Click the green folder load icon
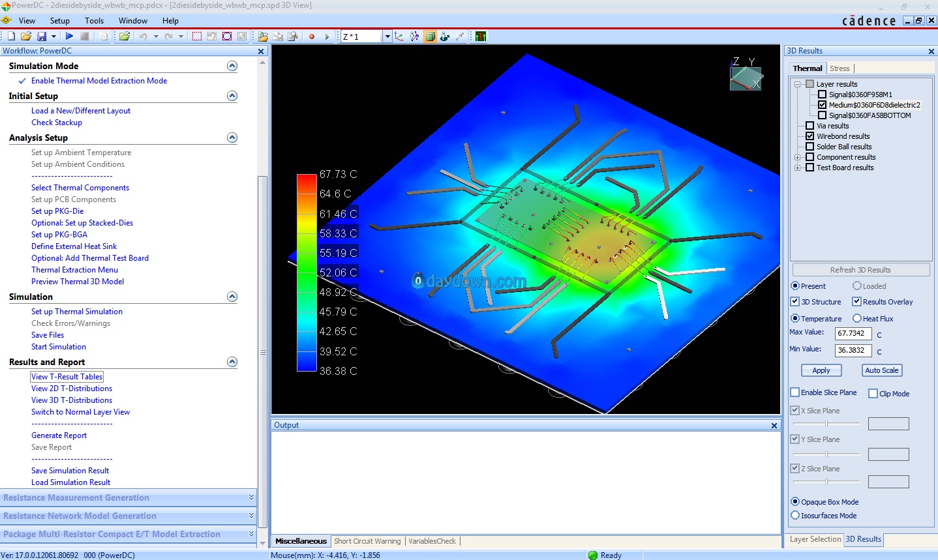 pos(124,37)
